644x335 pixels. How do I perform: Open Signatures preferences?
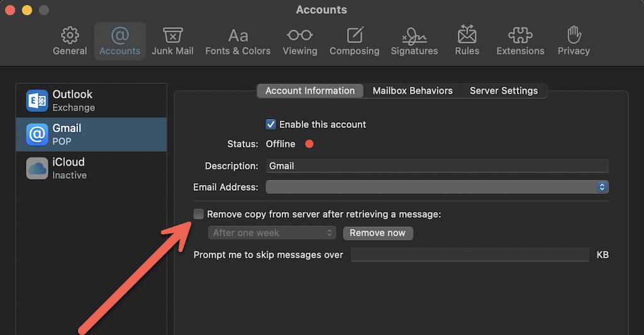click(x=414, y=41)
